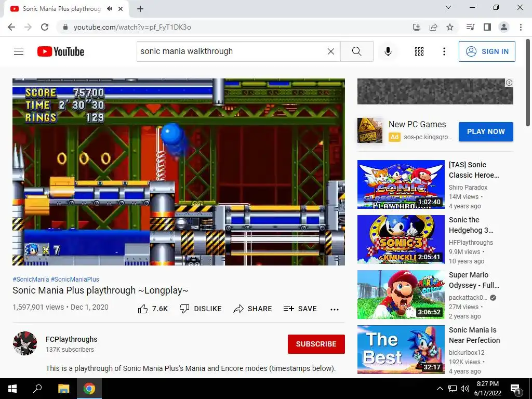Screen dimensions: 532x399
Task: View site info via the lock icon
Action: point(65,27)
